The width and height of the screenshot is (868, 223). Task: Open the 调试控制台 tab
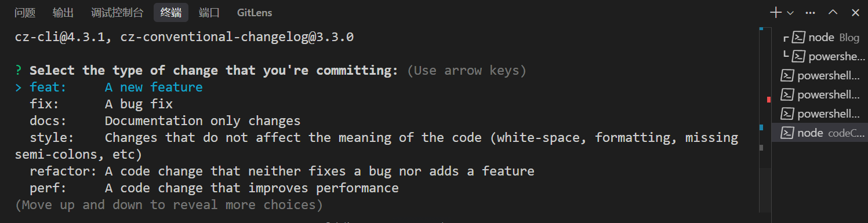117,12
